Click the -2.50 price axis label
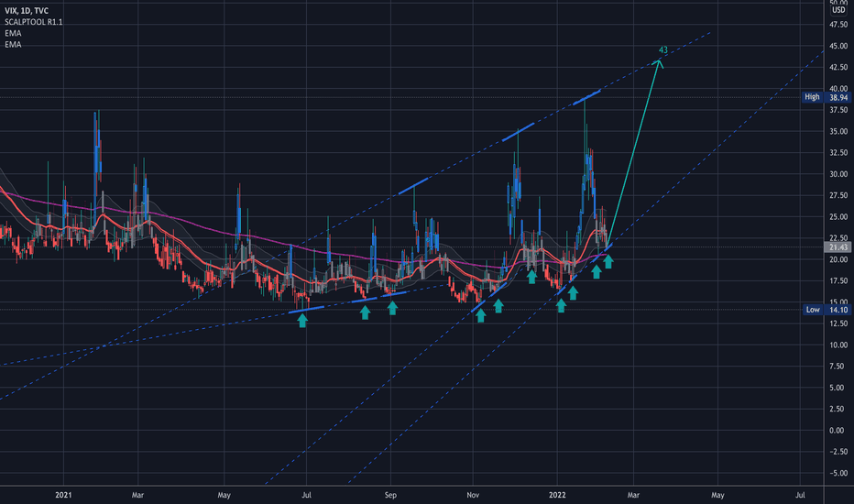The image size is (854, 504). [838, 452]
